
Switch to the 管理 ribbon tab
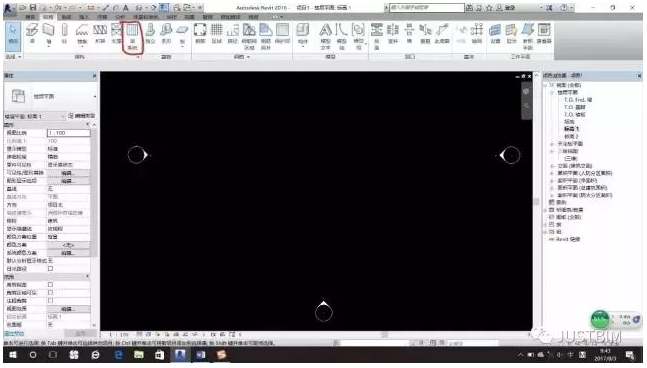click(208, 17)
